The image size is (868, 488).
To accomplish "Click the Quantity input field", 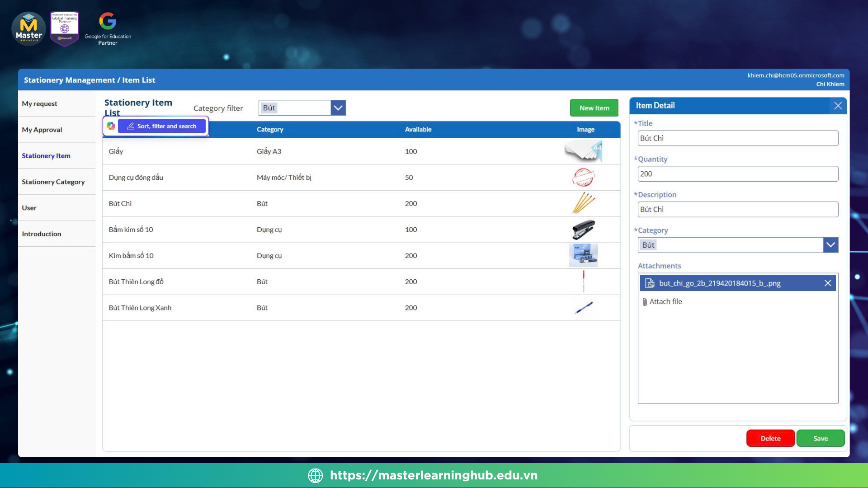I will click(737, 174).
